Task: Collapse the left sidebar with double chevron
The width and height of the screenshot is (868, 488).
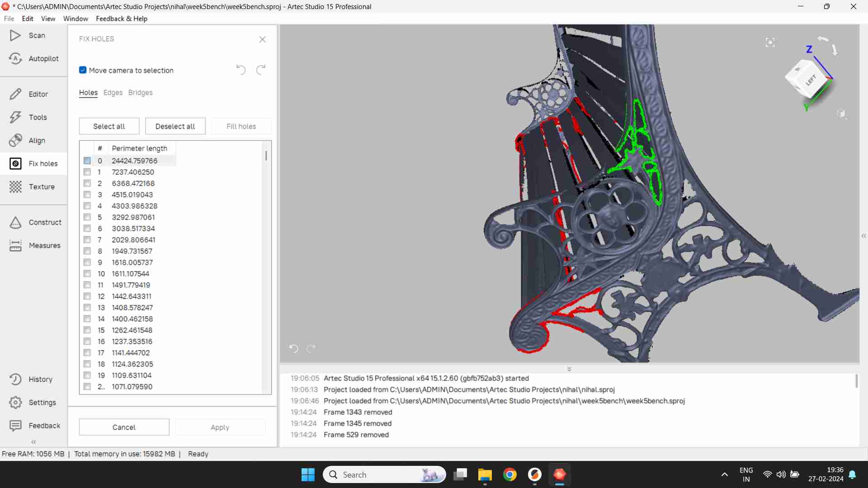Action: (x=33, y=442)
